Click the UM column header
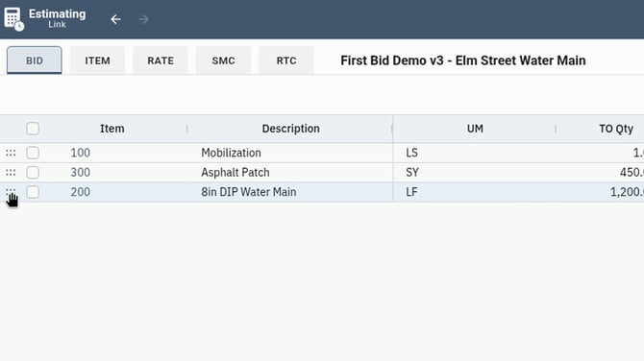 point(475,129)
